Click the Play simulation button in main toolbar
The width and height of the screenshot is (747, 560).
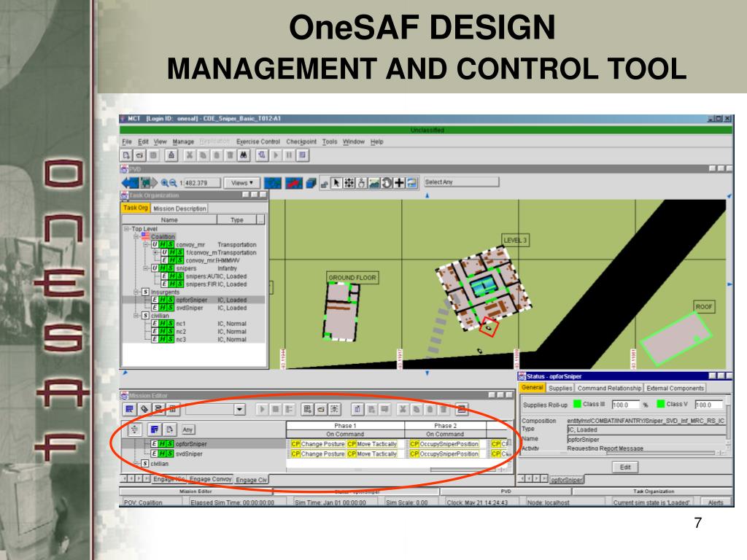[x=275, y=155]
